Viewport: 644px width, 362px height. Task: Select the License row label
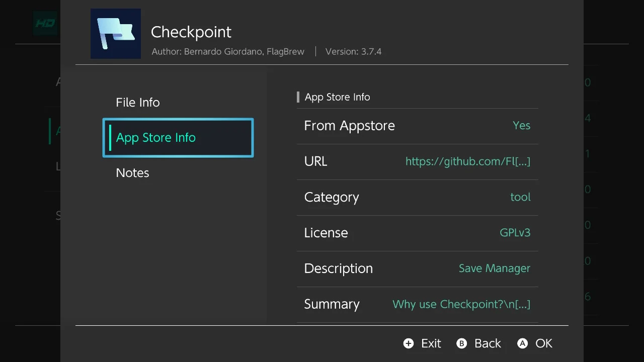326,233
